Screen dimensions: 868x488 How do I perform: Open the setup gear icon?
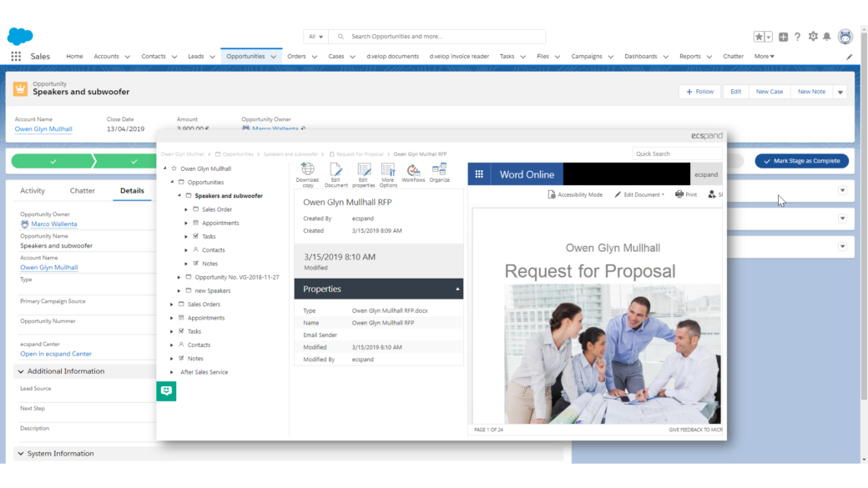click(x=813, y=37)
